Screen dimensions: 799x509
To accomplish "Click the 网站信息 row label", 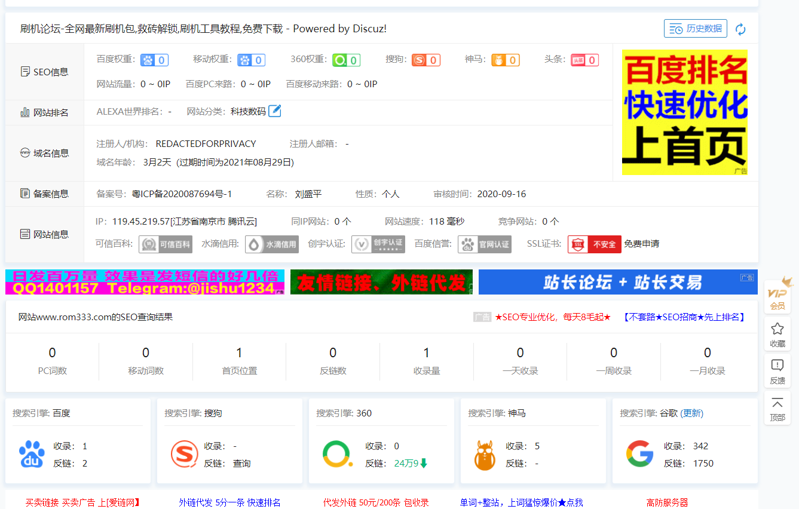I will tap(44, 234).
